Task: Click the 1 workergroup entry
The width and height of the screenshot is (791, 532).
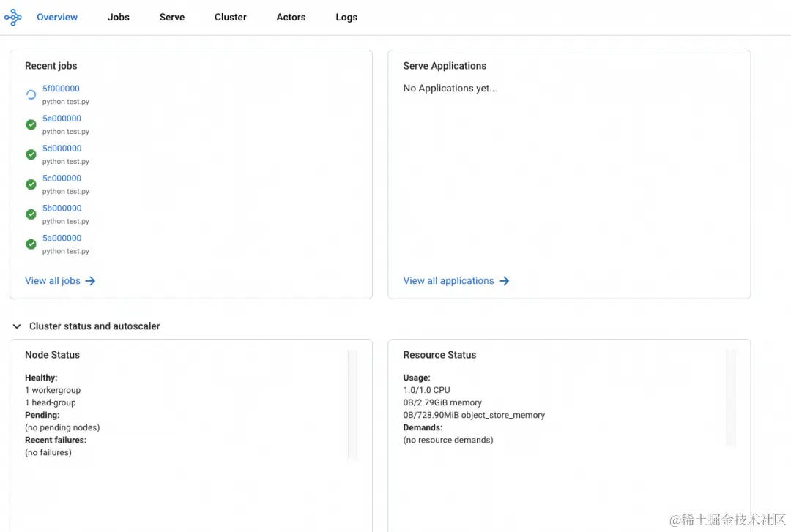Action: tap(53, 390)
